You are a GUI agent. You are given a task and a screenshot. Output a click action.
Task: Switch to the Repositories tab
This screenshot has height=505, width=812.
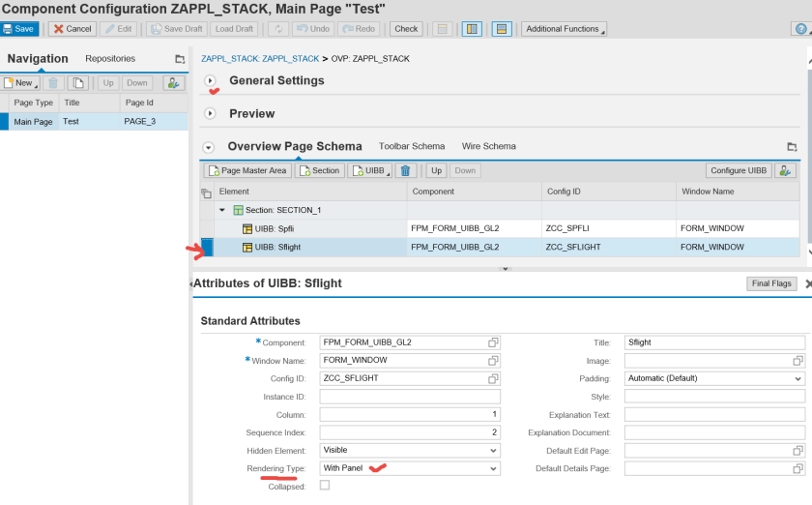[110, 59]
